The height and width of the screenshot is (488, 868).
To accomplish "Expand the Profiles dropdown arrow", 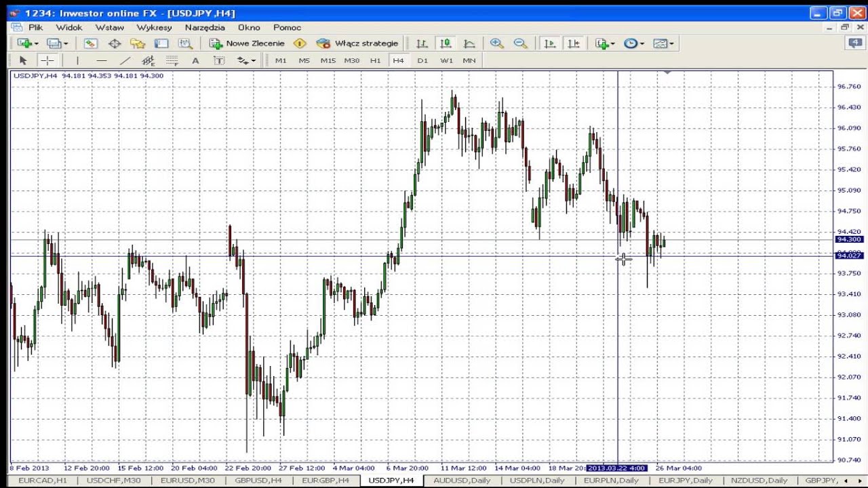I will [66, 43].
